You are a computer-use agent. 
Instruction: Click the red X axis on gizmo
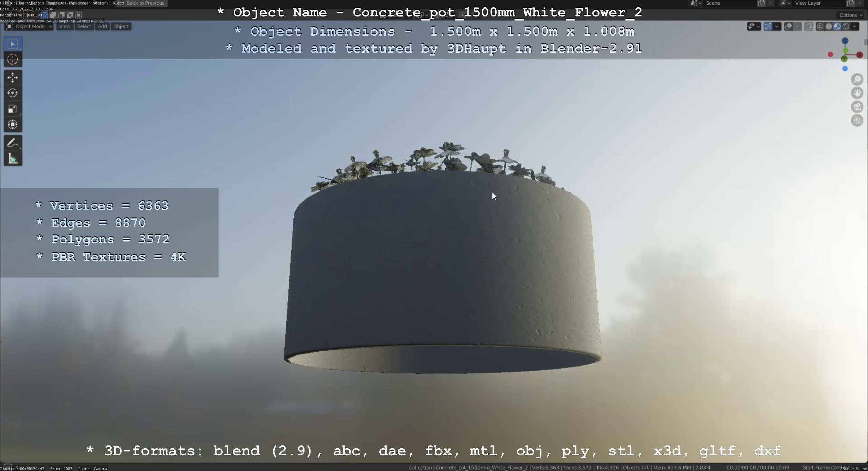859,55
